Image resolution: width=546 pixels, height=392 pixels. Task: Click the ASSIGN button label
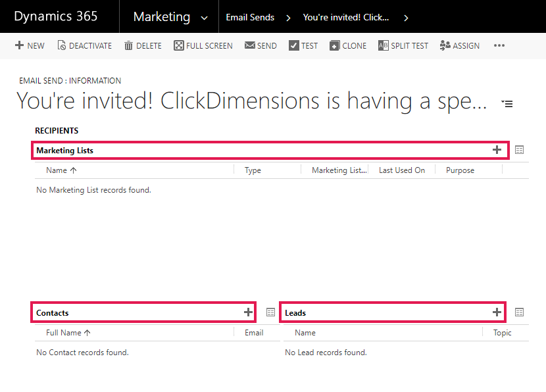coord(466,46)
